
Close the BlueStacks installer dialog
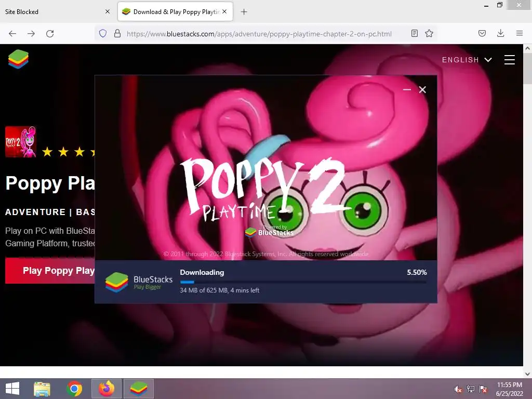[x=422, y=89]
